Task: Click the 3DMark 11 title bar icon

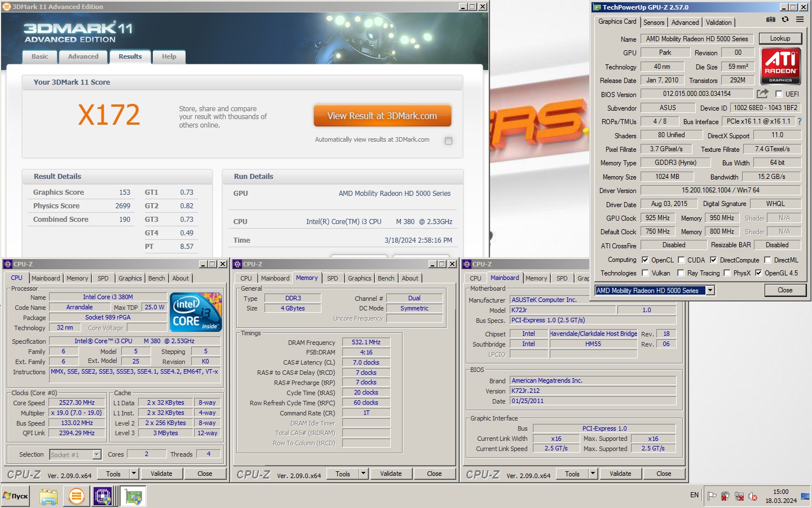Action: click(x=7, y=7)
